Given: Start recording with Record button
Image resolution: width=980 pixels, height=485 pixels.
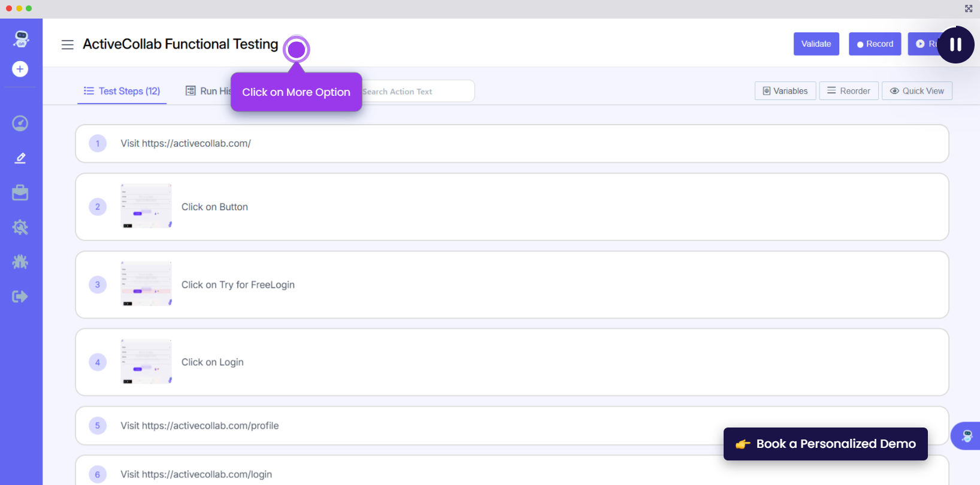Looking at the screenshot, I should [x=875, y=44].
